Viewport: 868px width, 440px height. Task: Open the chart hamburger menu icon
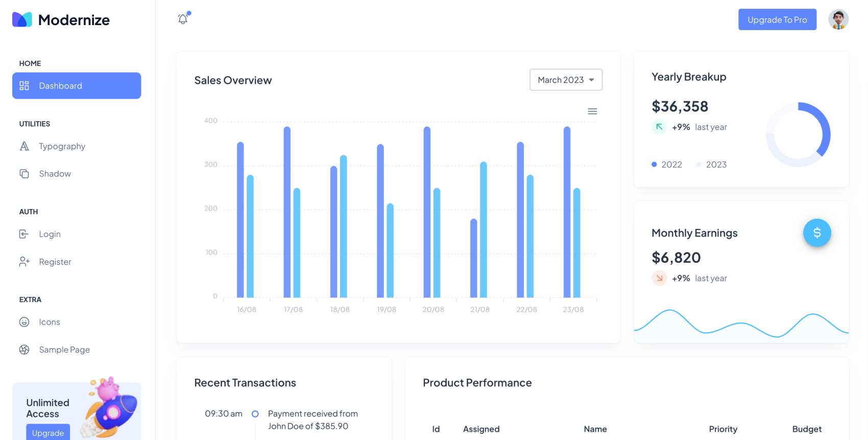592,111
